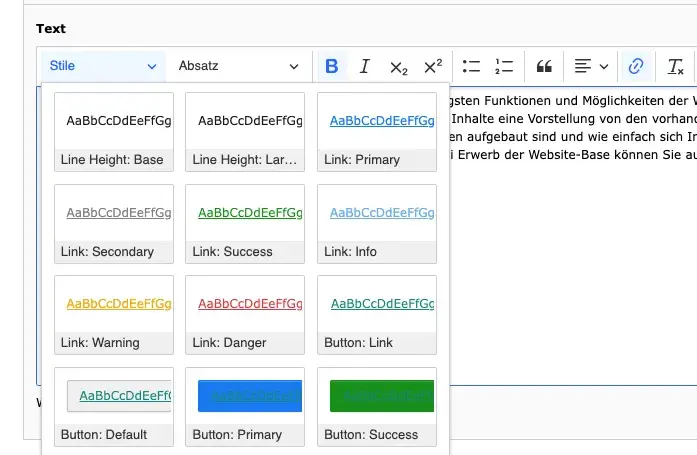697x455 pixels.
Task: Choose the Link: Primary style
Action: tap(377, 131)
